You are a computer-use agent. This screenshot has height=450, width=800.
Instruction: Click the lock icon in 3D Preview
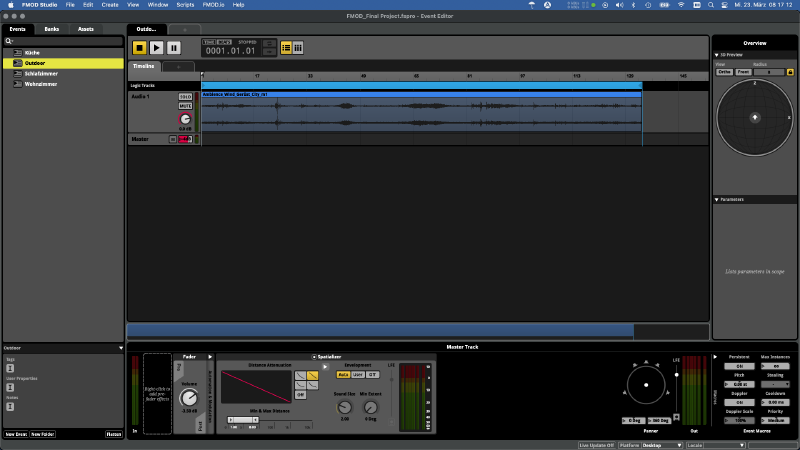[790, 72]
